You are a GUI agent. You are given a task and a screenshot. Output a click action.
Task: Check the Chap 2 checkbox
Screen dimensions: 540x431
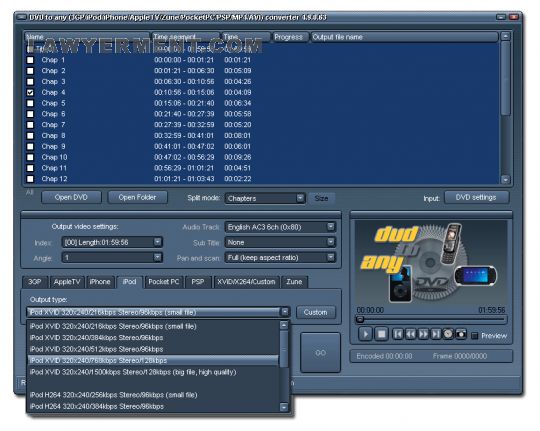pyautogui.click(x=30, y=71)
